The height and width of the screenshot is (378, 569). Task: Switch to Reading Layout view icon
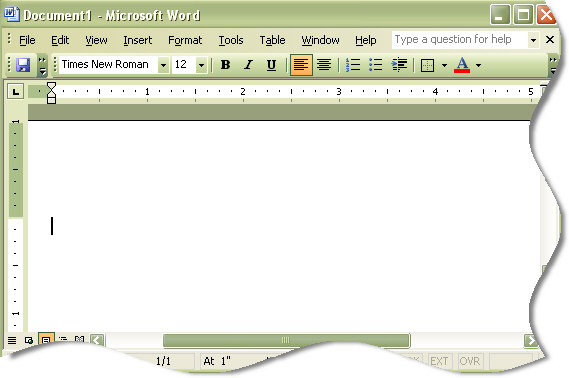click(79, 340)
